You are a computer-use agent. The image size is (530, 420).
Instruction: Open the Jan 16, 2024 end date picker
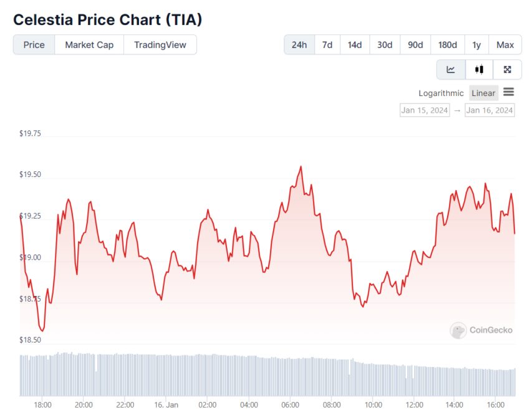(x=490, y=110)
